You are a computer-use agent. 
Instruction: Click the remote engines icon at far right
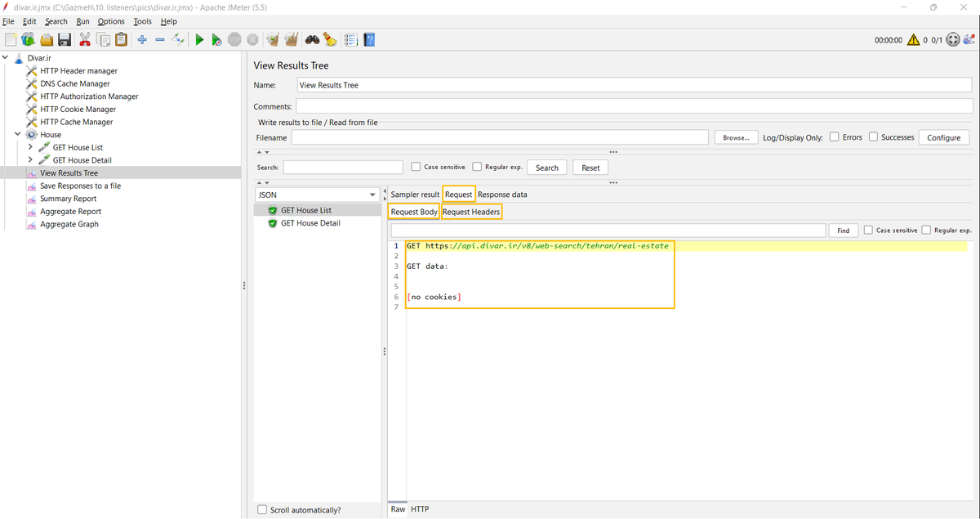pos(970,39)
